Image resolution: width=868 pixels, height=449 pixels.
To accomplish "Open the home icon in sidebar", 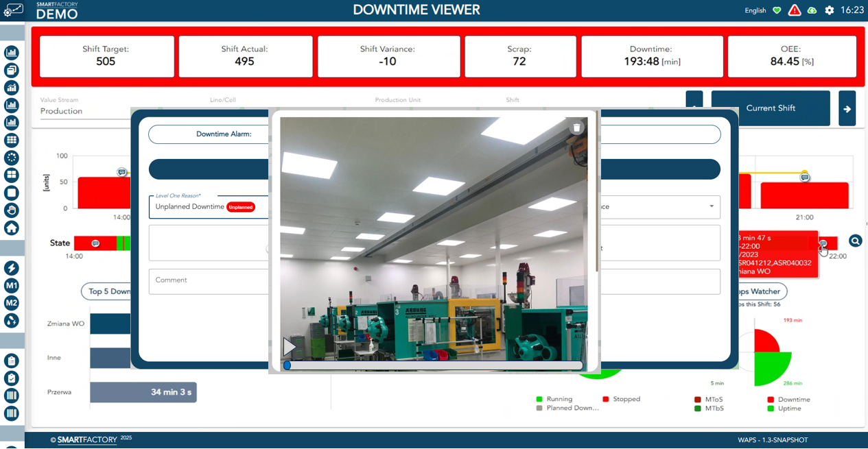I will coord(12,228).
